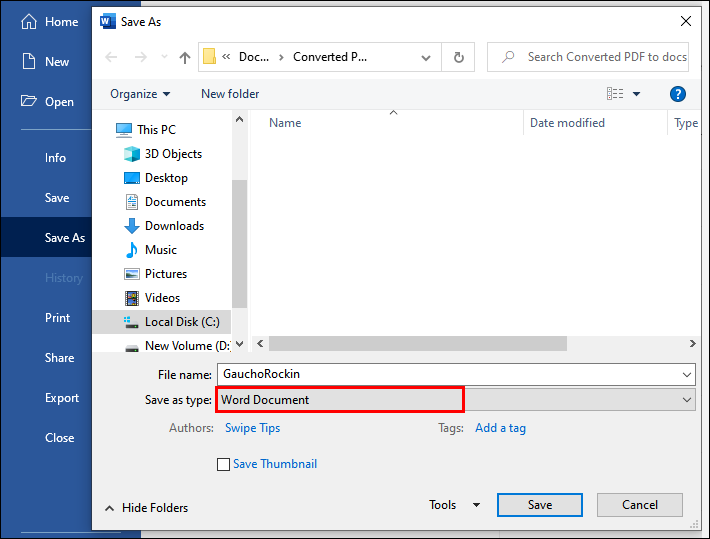Click the Help question mark icon
Viewport: 710px width, 539px height.
tap(677, 94)
